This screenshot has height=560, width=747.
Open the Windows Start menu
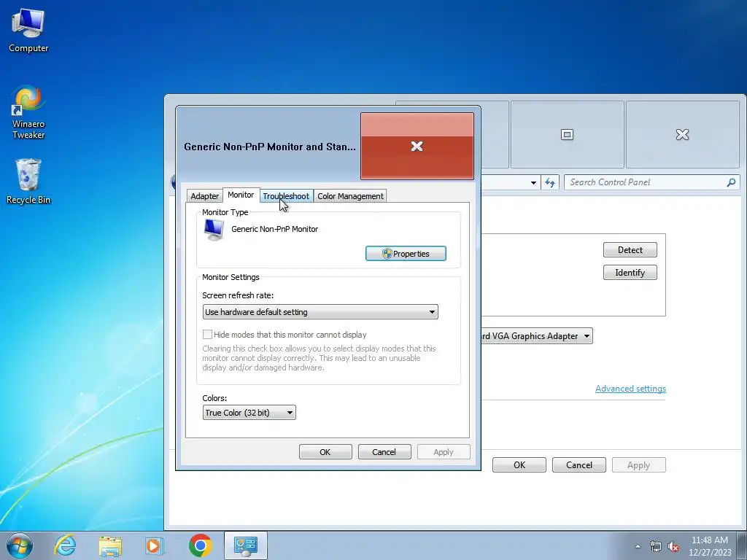(20, 545)
